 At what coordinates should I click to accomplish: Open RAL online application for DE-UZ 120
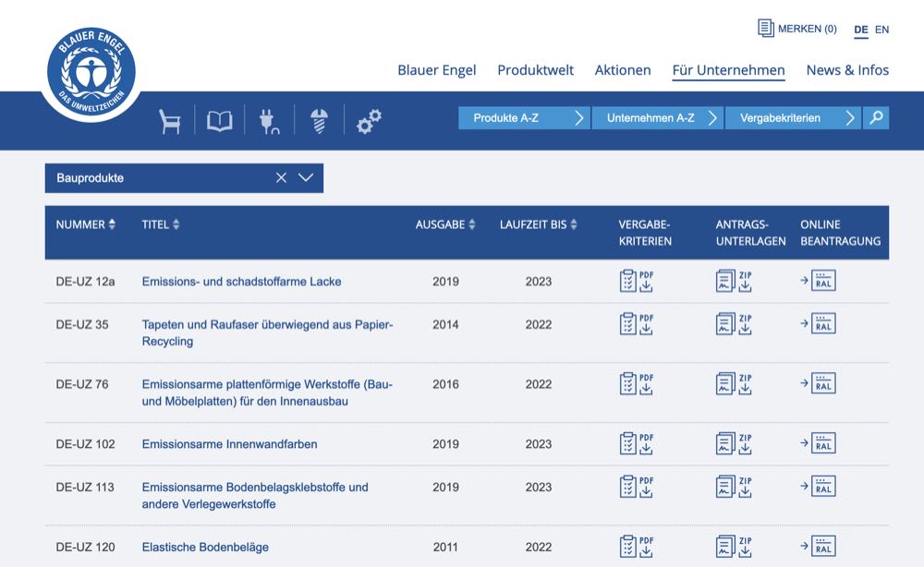tap(818, 547)
